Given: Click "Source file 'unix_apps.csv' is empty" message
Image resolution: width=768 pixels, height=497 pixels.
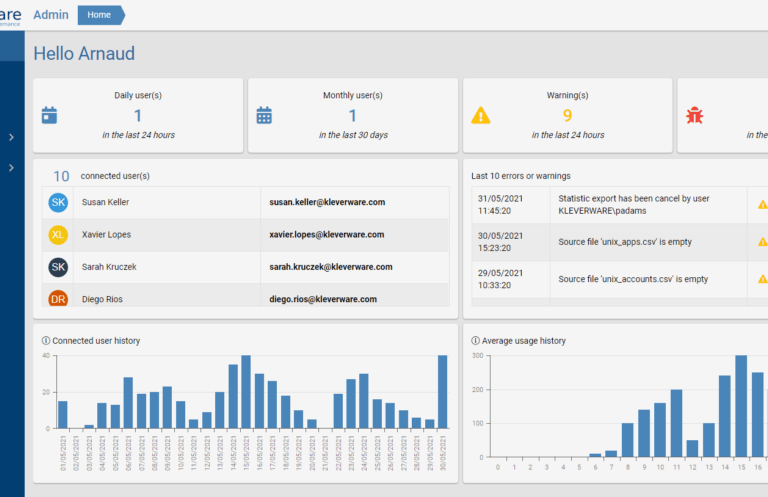Looking at the screenshot, I should coord(625,242).
